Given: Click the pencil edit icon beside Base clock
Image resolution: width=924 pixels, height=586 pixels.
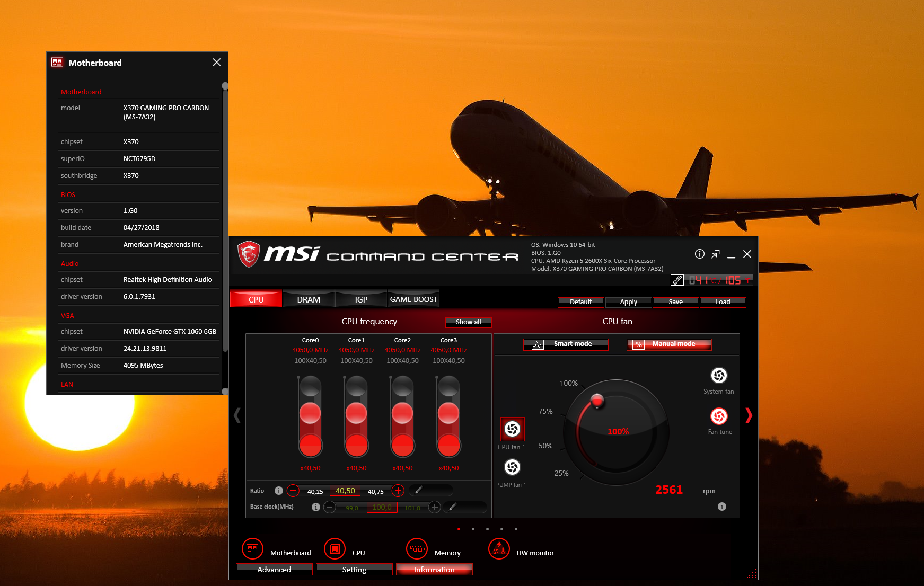Looking at the screenshot, I should (452, 507).
